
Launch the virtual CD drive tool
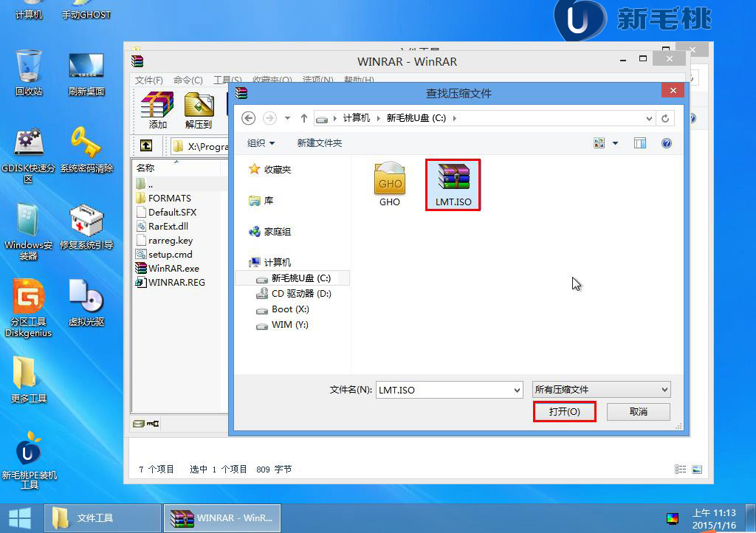point(86,303)
